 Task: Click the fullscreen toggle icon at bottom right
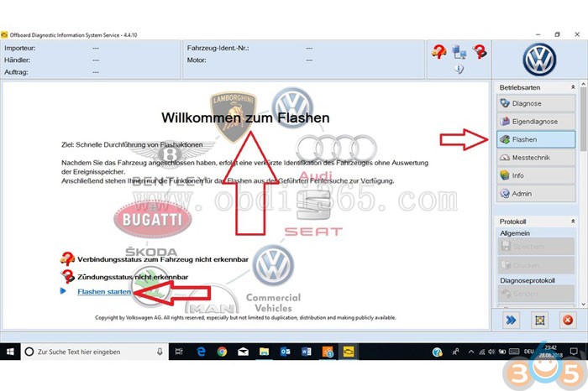click(539, 321)
